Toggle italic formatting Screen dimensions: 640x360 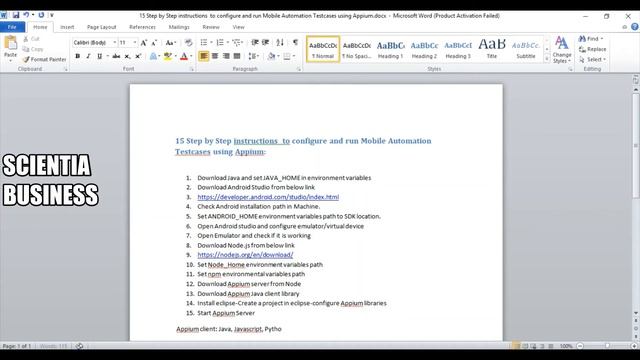(88, 56)
